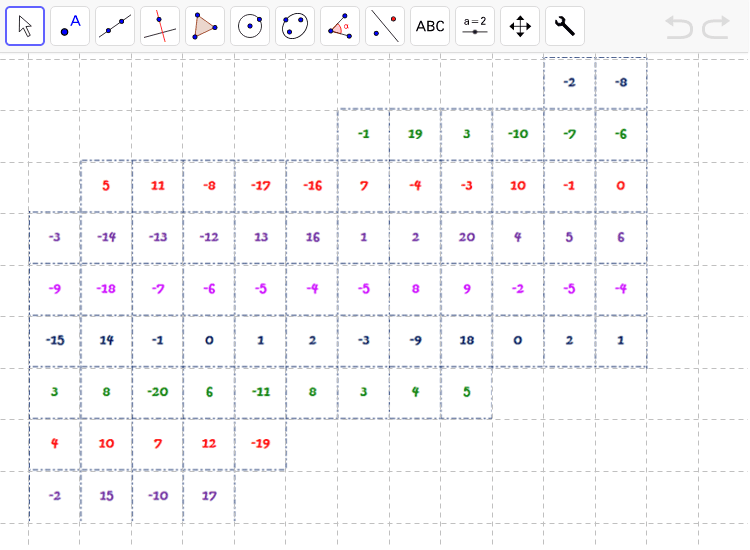Open the wrench settings menu
750x550 pixels.
[565, 26]
